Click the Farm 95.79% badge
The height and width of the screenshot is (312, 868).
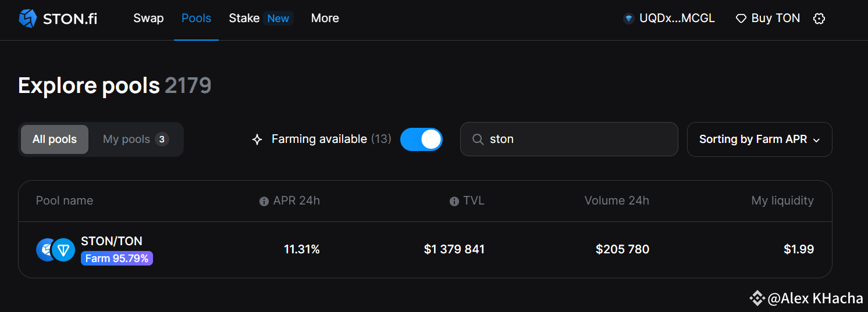(116, 259)
